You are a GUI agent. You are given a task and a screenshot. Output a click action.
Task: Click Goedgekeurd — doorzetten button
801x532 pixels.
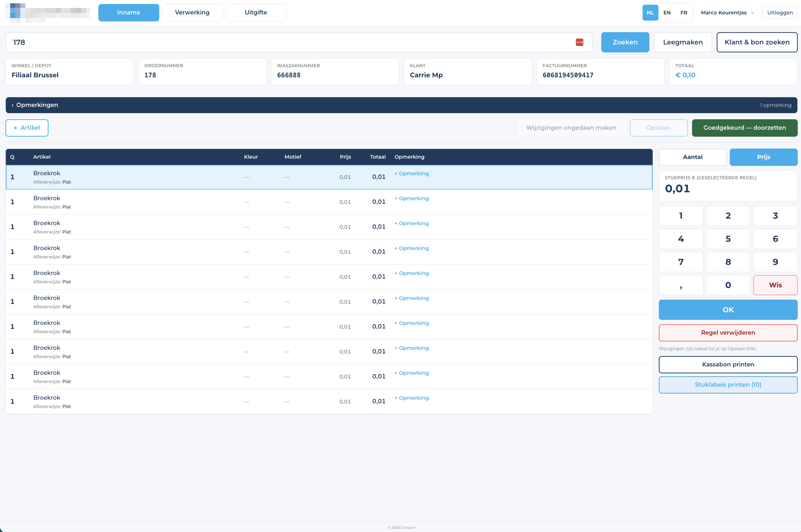point(744,128)
